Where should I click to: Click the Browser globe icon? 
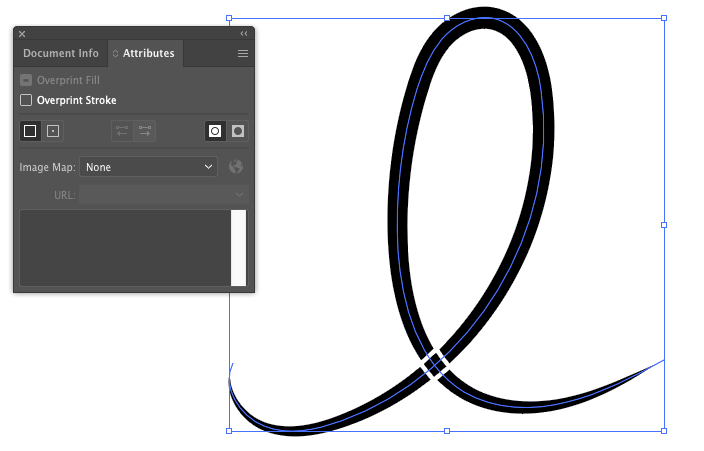pos(236,167)
